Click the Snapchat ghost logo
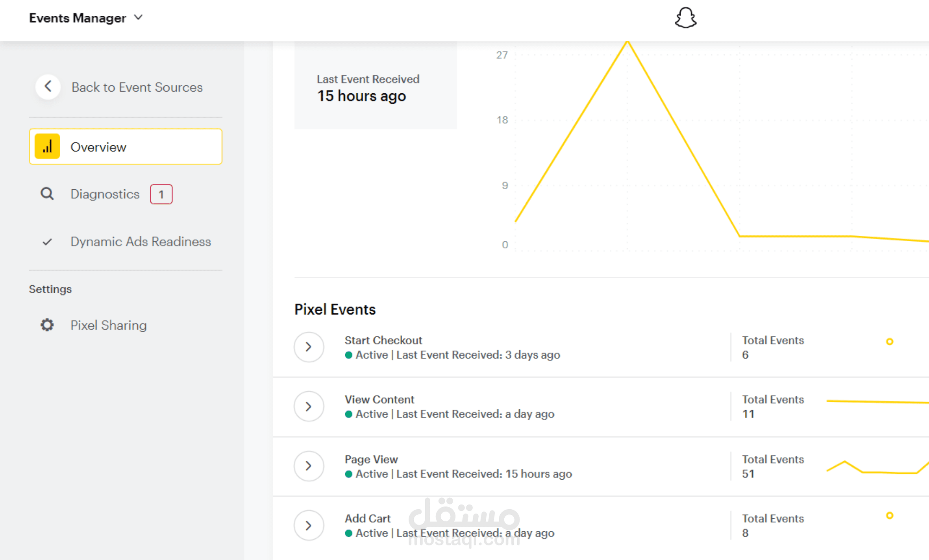Viewport: 929px width, 560px height. click(x=685, y=18)
